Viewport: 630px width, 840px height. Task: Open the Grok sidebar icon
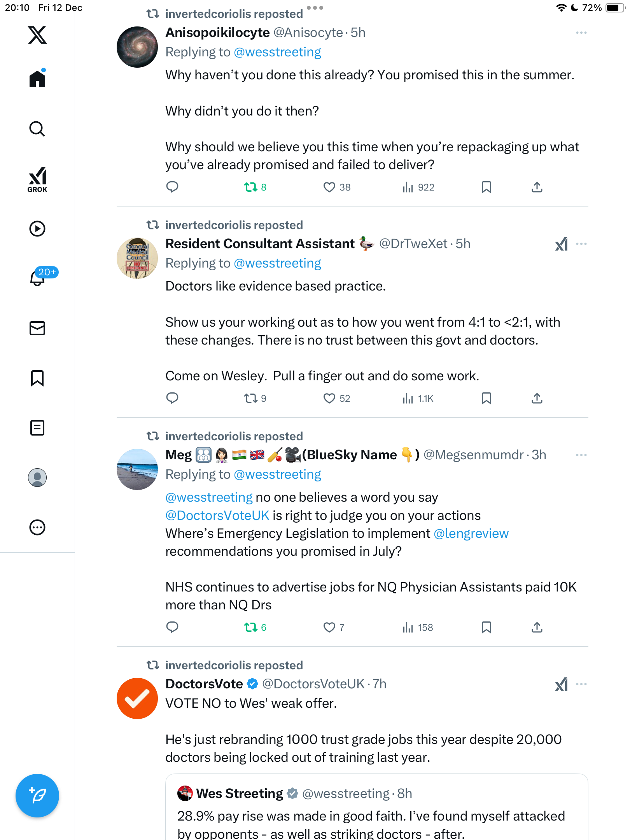[37, 180]
